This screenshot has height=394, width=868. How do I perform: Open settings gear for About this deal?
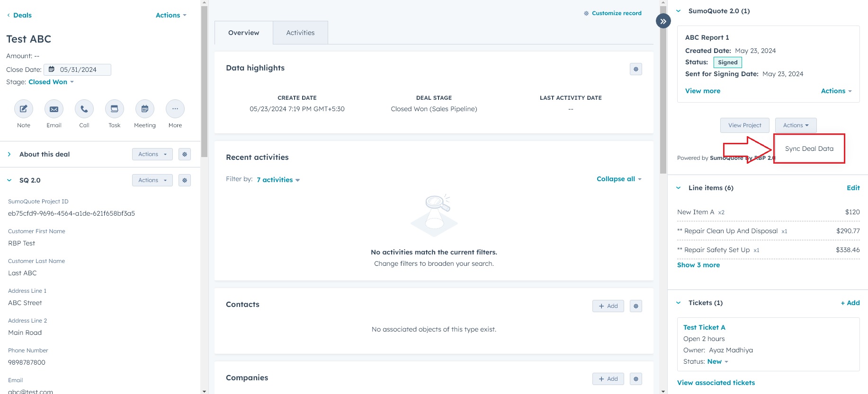(x=185, y=154)
